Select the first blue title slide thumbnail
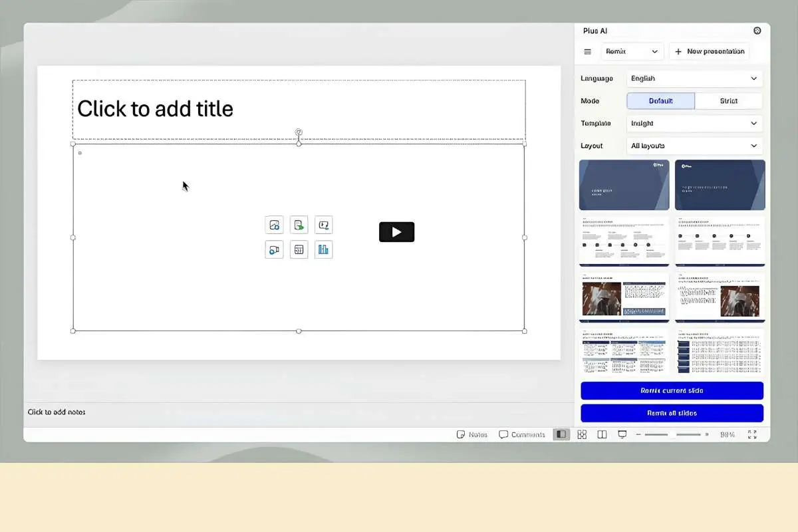Image resolution: width=798 pixels, height=532 pixels. coord(624,185)
